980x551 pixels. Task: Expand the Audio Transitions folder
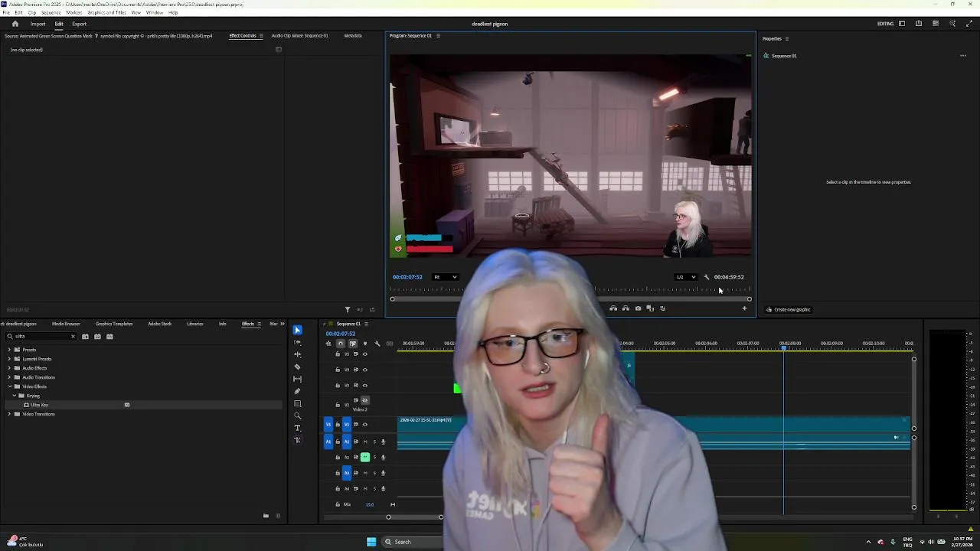click(9, 377)
